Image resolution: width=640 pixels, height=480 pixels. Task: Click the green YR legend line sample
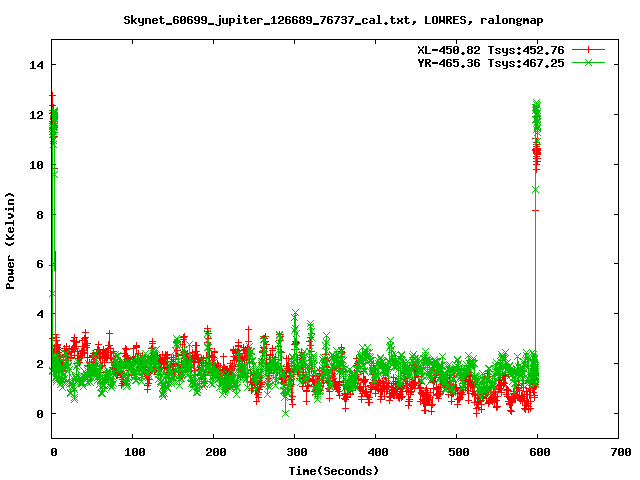point(588,62)
